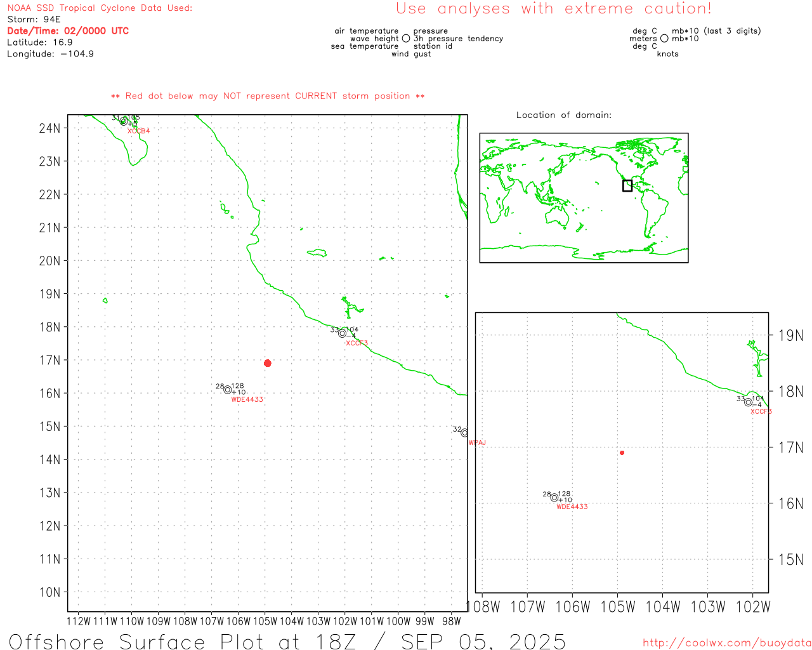This screenshot has height=650, width=812.
Task: Click the 'Latitude: 16.9' value
Action: click(40, 43)
